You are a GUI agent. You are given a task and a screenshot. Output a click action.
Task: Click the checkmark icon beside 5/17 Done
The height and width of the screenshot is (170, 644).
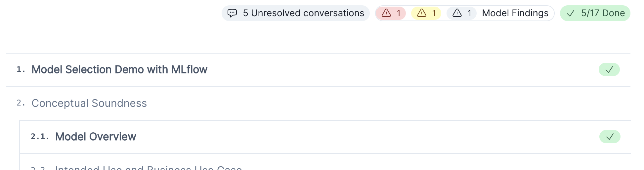pyautogui.click(x=571, y=13)
